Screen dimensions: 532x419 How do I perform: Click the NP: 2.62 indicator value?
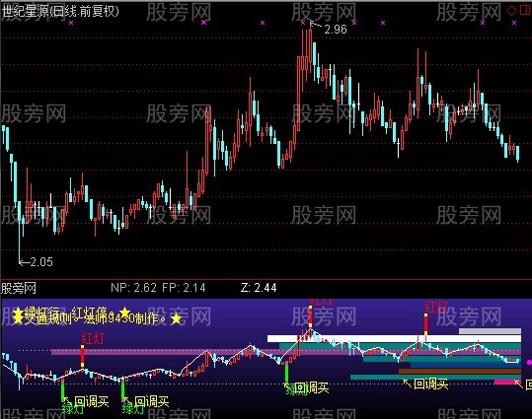[x=133, y=288]
